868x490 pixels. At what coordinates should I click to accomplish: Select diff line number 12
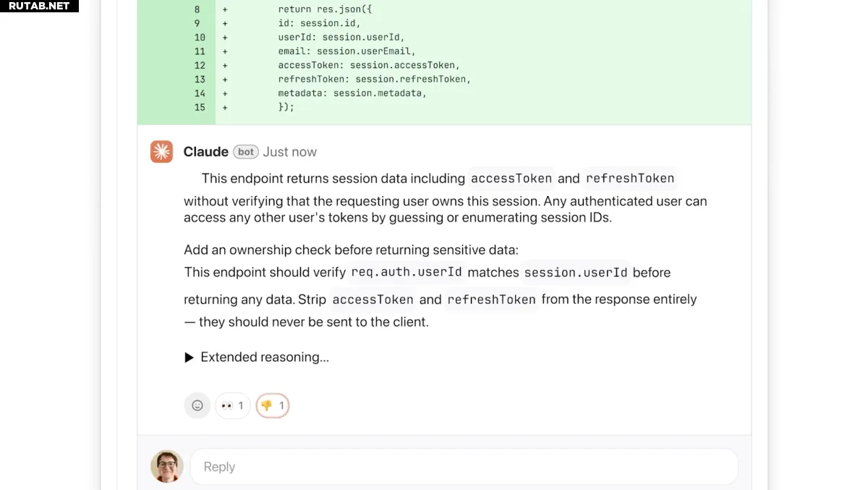pyautogui.click(x=200, y=65)
